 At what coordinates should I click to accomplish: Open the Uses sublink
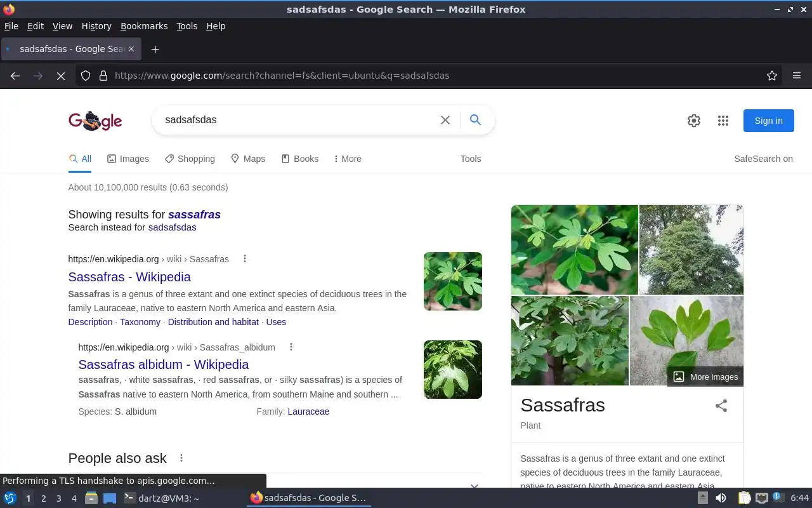point(276,322)
